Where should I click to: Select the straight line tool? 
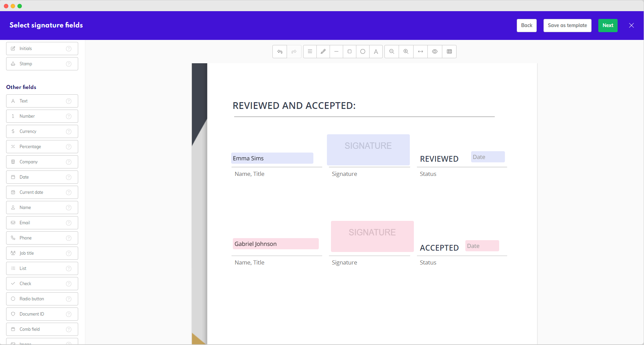pos(336,52)
